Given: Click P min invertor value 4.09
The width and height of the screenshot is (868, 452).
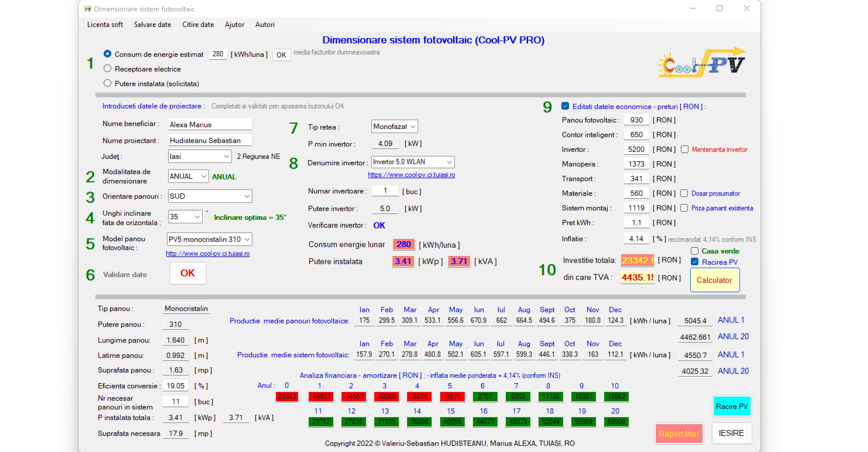Looking at the screenshot, I should (x=385, y=143).
